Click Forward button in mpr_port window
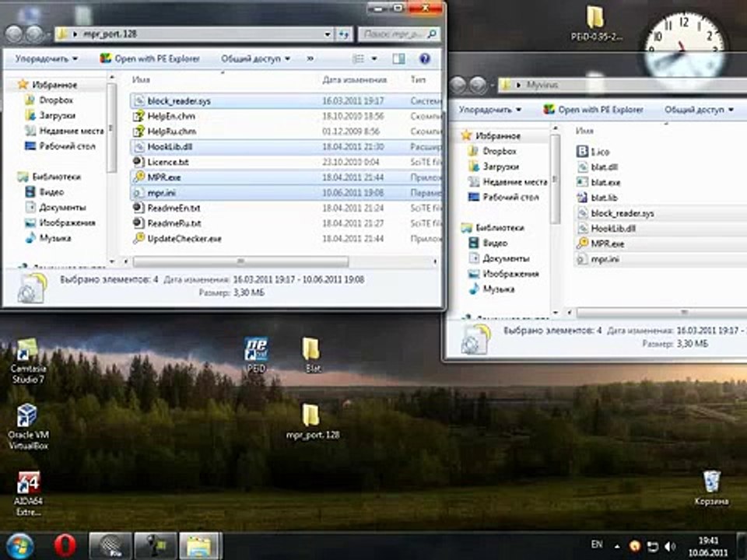The image size is (747, 560). (x=34, y=34)
